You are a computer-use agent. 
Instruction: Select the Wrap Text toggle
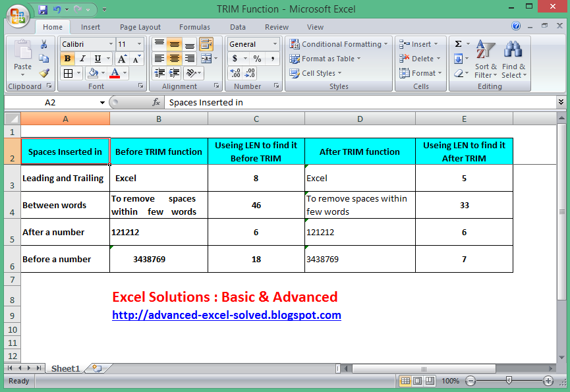206,43
